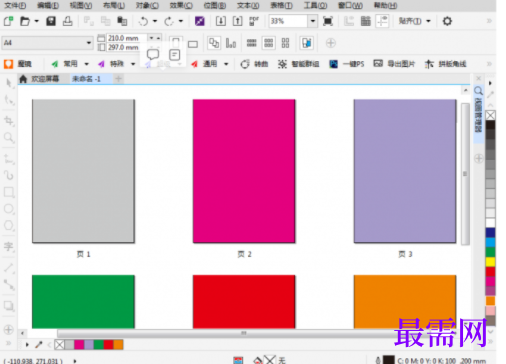Select the Pick tool arrow
Image resolution: width=506 pixels, height=364 pixels.
(x=9, y=83)
